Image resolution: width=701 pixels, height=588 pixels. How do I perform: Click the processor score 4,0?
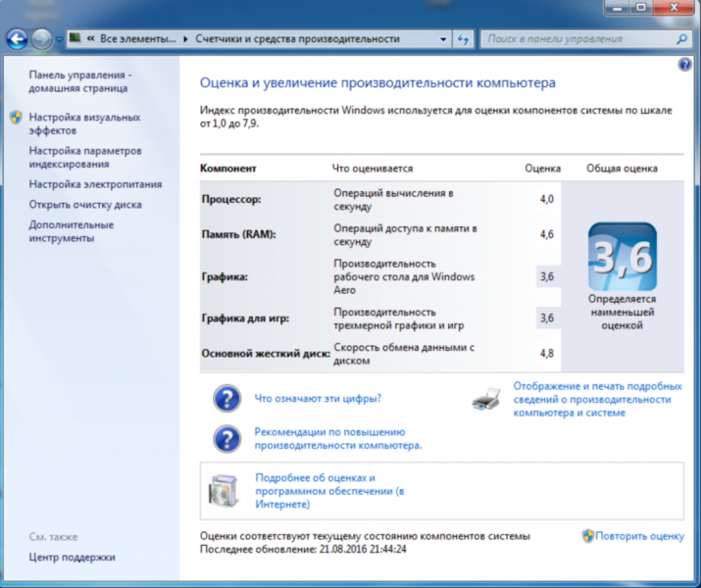(547, 199)
